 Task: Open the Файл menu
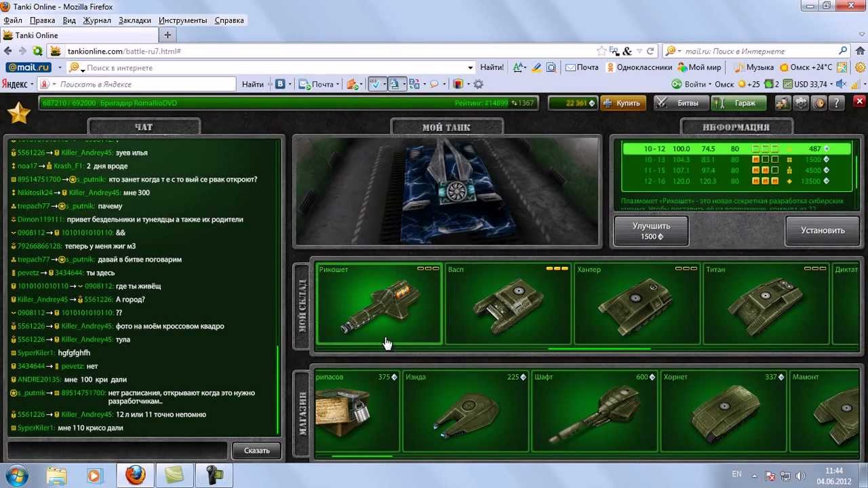[13, 20]
